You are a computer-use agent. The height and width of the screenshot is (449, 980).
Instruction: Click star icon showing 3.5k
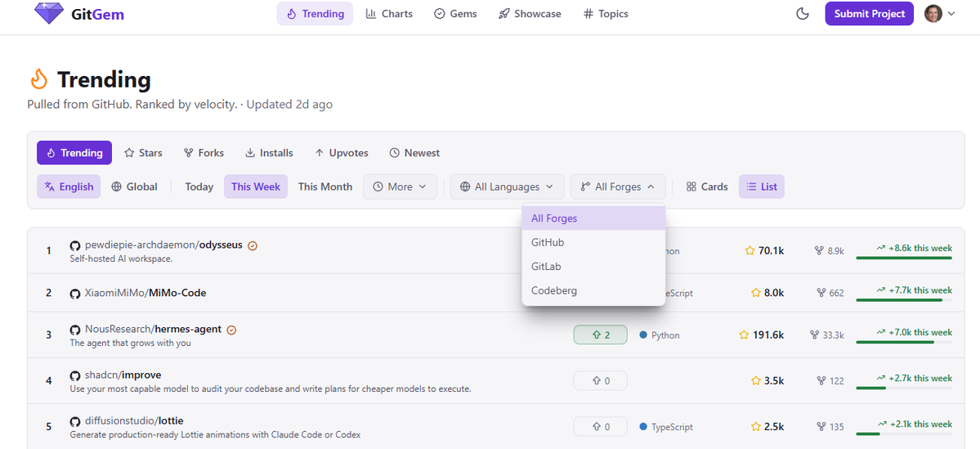pos(755,380)
